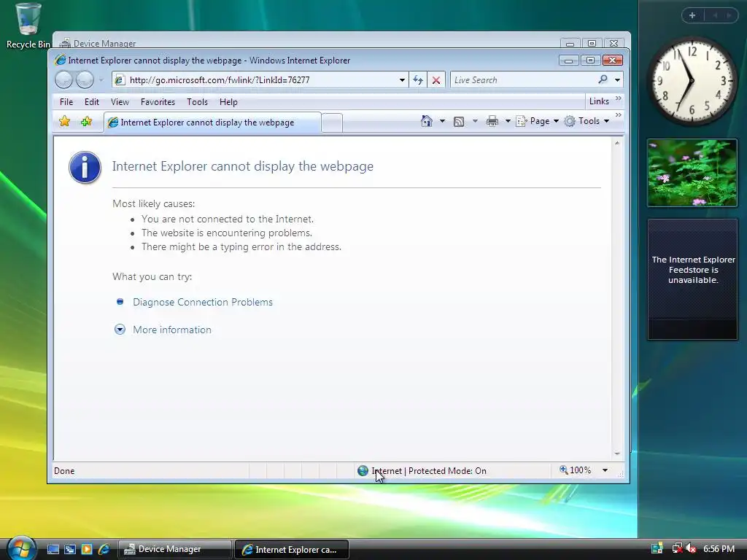Image resolution: width=747 pixels, height=560 pixels.
Task: Open Favorites Center star icon
Action: tap(65, 122)
